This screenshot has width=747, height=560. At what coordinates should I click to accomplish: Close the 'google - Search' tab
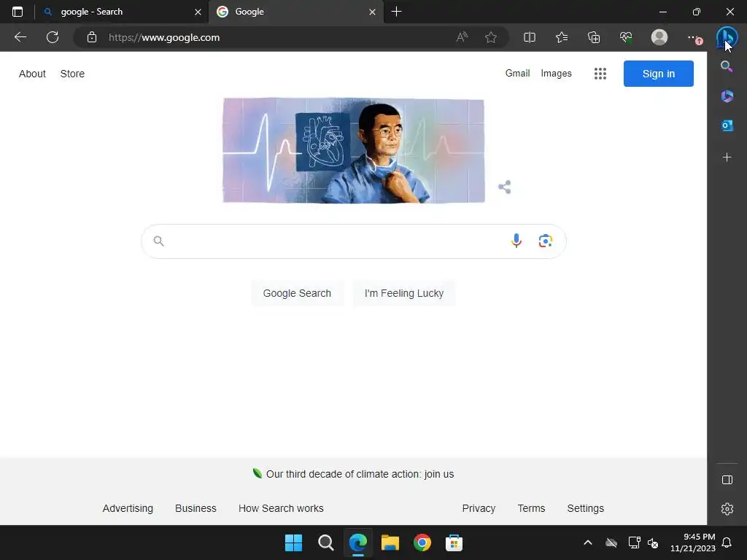[x=198, y=12]
